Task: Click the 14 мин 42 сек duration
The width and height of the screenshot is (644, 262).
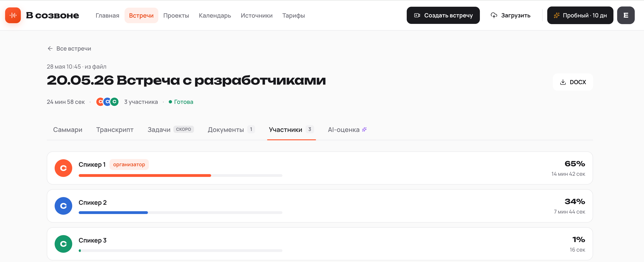Action: pyautogui.click(x=568, y=174)
